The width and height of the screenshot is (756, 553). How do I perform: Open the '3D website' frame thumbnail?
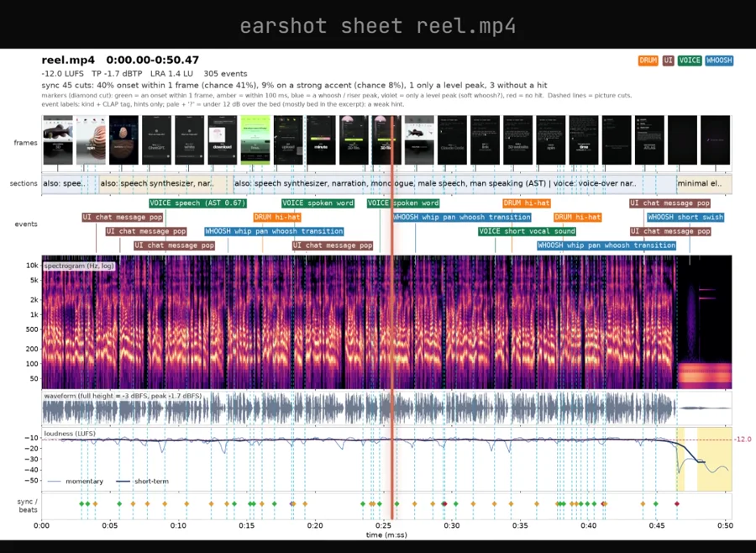[517, 140]
